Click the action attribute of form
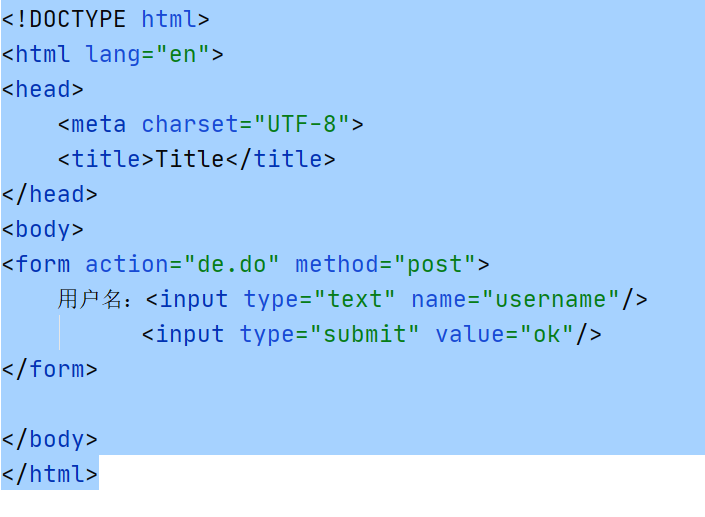 click(x=127, y=264)
